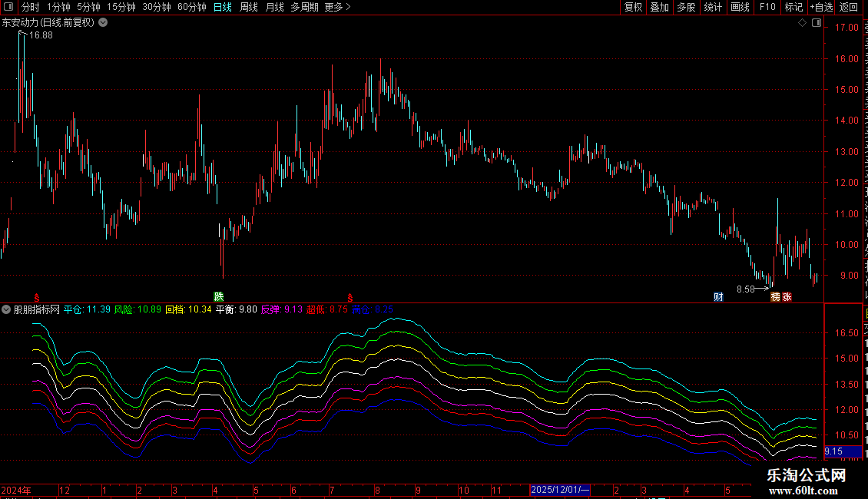Screen dimensions: 868x499
Task: Click the 8.58 low price label
Action: click(x=746, y=289)
